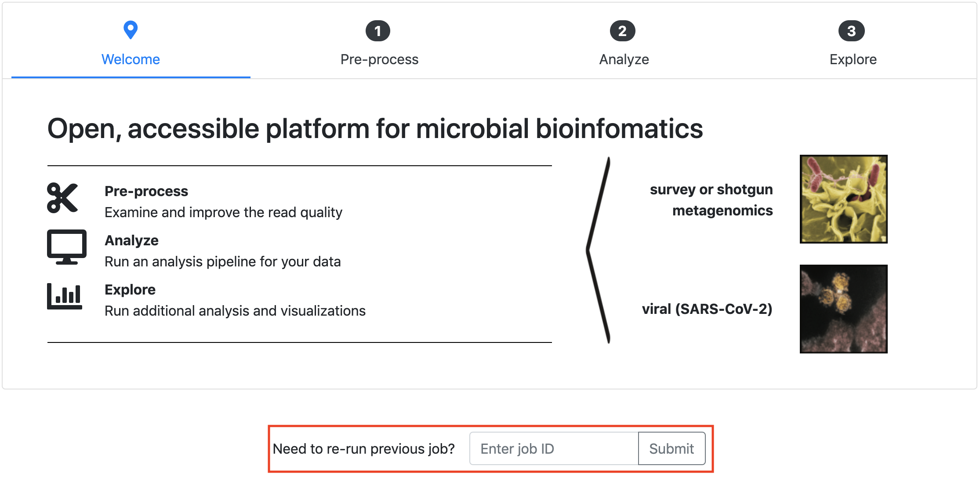Click the scissors Pre-process icon
The image size is (980, 495).
62,198
